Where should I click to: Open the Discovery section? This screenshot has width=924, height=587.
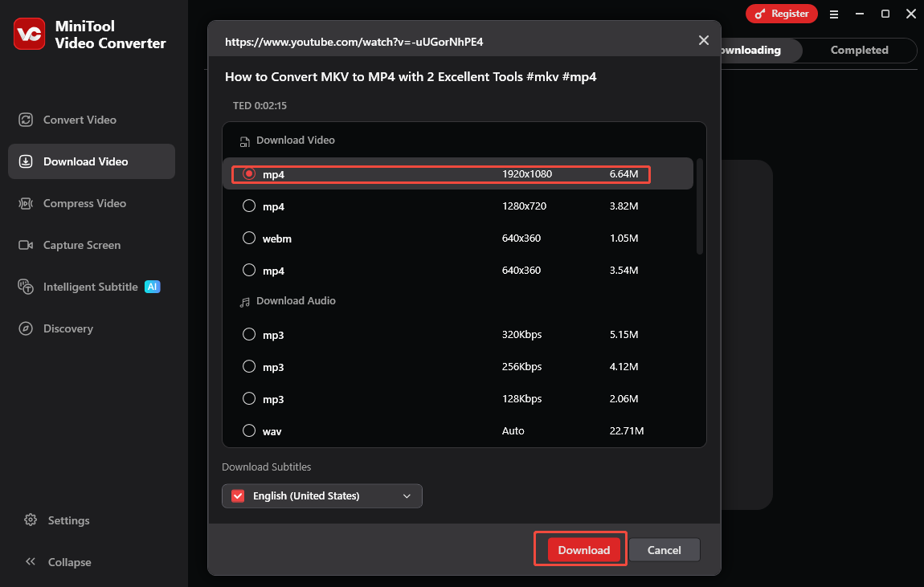[x=68, y=328]
